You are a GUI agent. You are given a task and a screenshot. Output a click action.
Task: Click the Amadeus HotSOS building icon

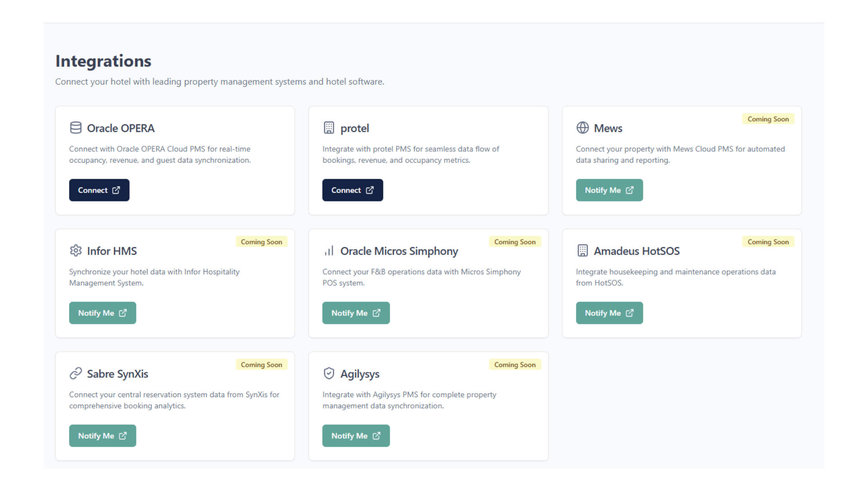coord(583,250)
